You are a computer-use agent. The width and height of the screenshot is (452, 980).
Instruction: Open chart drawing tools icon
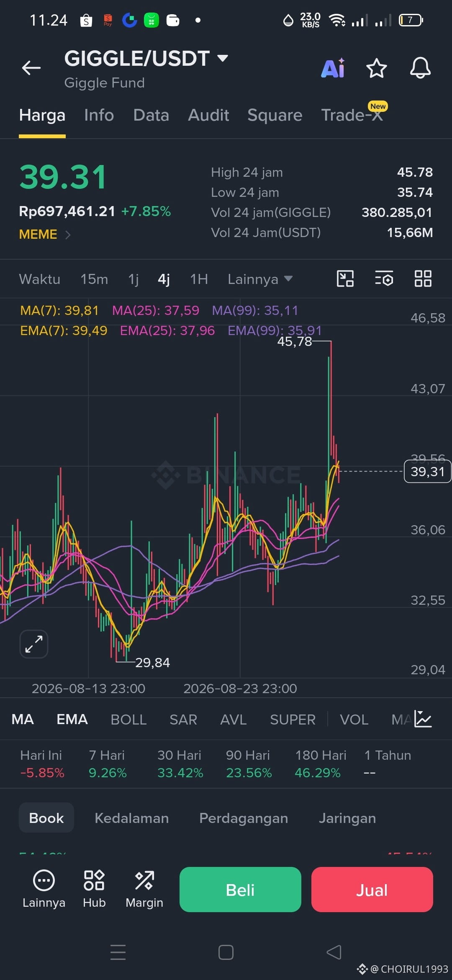345,279
